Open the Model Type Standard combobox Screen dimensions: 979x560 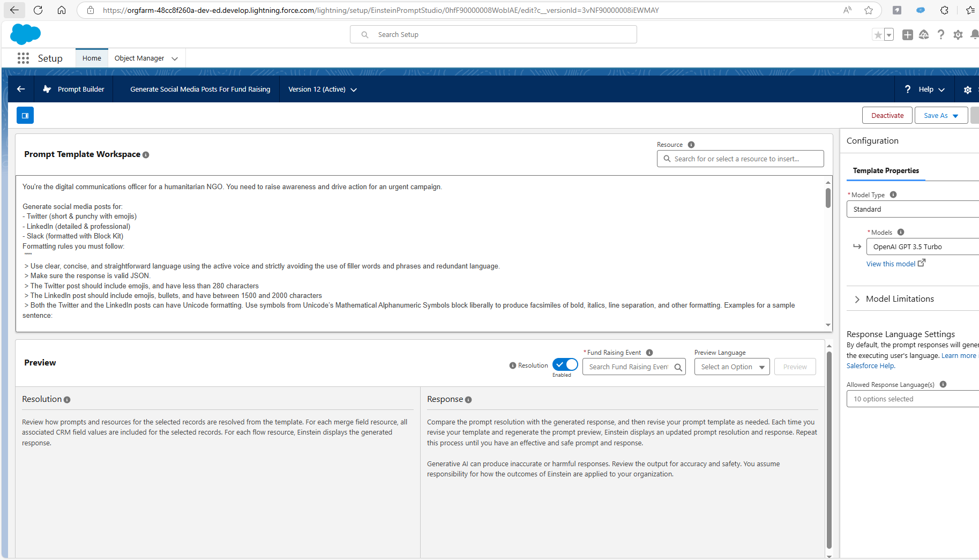click(913, 209)
